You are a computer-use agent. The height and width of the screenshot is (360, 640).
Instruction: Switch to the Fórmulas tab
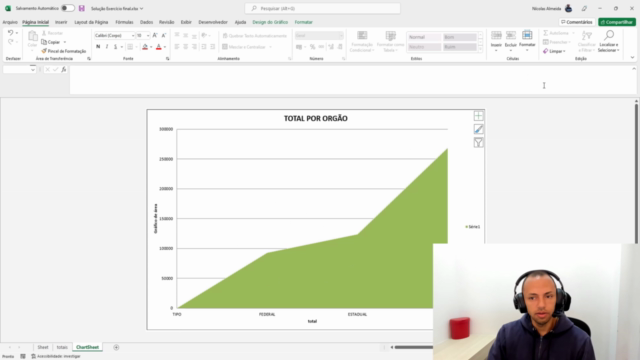(124, 22)
